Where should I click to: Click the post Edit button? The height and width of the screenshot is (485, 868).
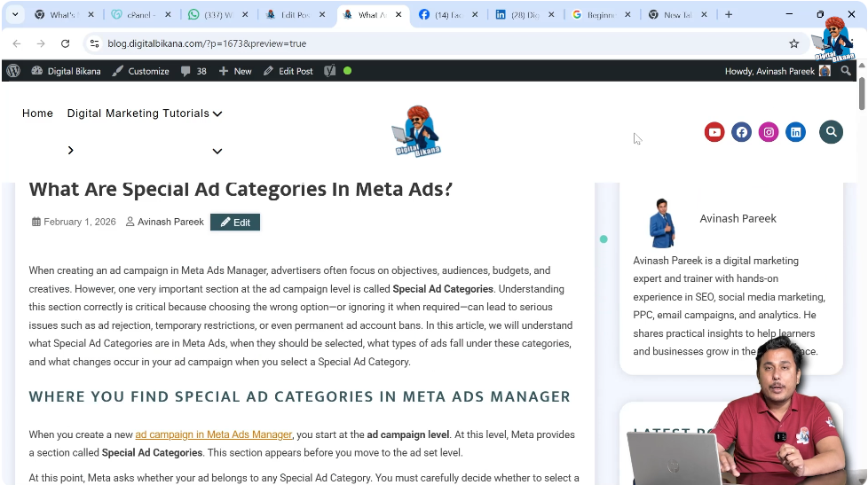(x=235, y=223)
